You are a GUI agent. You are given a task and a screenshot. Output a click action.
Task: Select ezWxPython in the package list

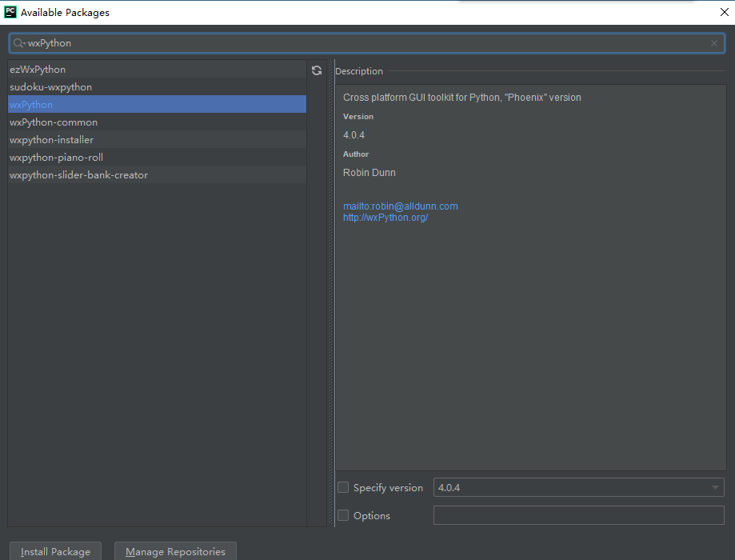[x=38, y=70]
